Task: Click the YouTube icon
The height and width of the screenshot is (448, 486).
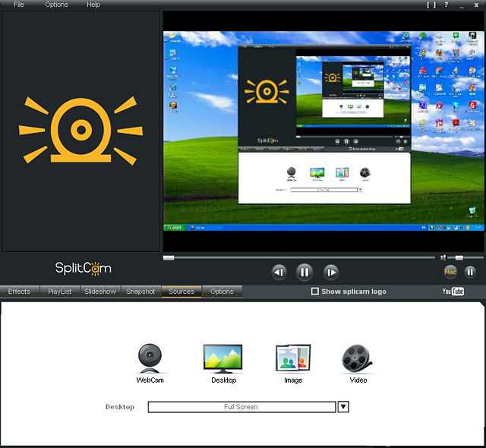Action: (453, 292)
